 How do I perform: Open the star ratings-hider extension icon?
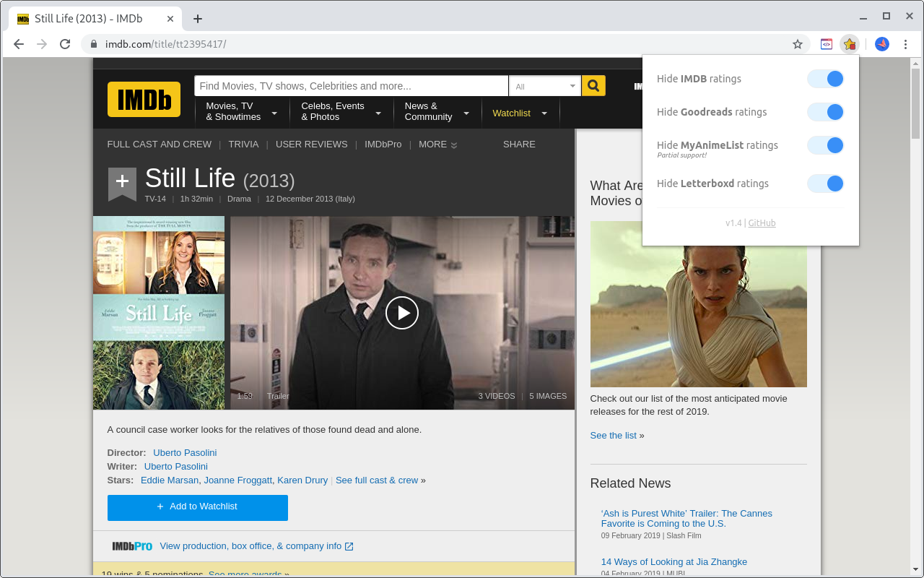[850, 44]
